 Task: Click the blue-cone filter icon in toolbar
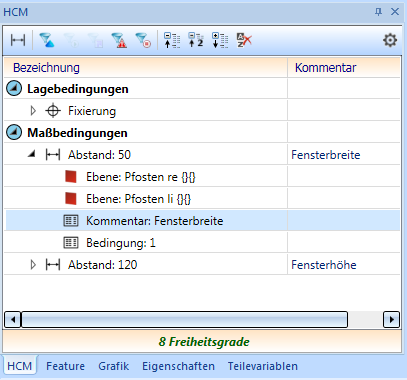click(x=47, y=40)
